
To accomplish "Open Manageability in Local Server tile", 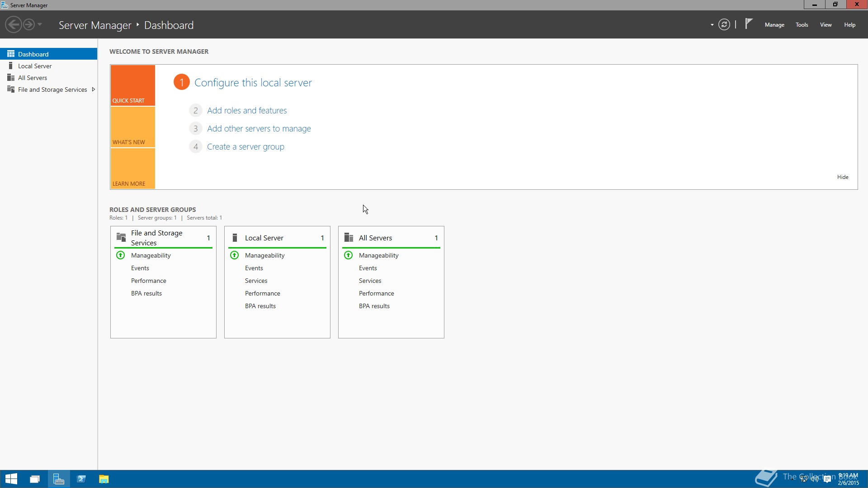I will point(264,255).
